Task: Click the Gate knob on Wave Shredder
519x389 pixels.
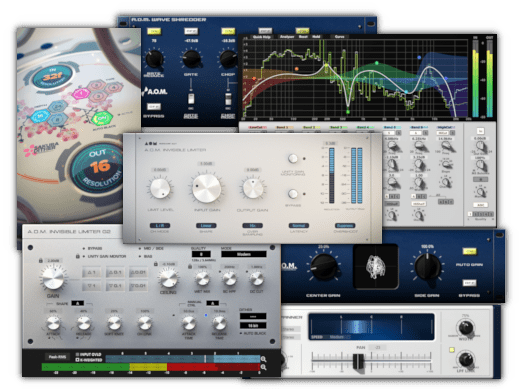Action: click(191, 59)
